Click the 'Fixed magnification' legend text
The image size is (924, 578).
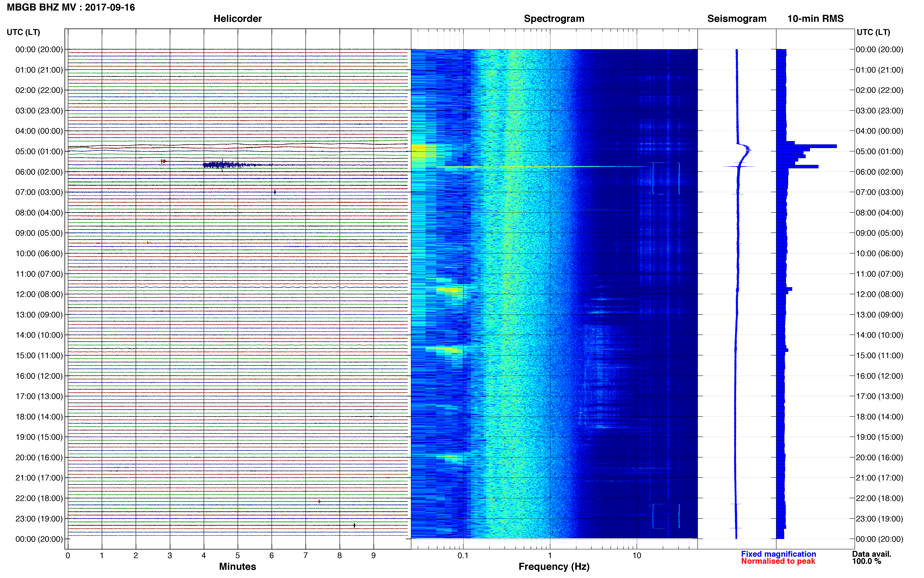click(778, 554)
